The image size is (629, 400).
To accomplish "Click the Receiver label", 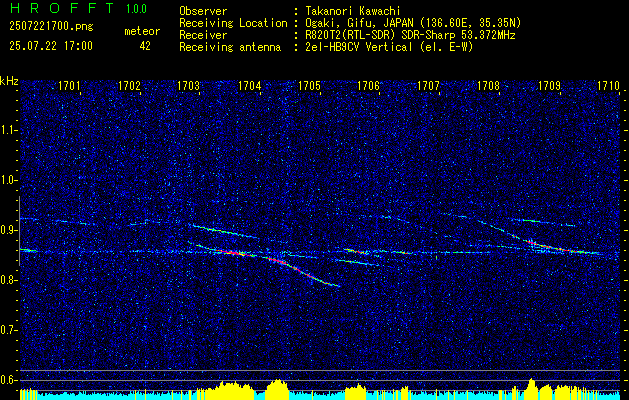I will point(203,35).
